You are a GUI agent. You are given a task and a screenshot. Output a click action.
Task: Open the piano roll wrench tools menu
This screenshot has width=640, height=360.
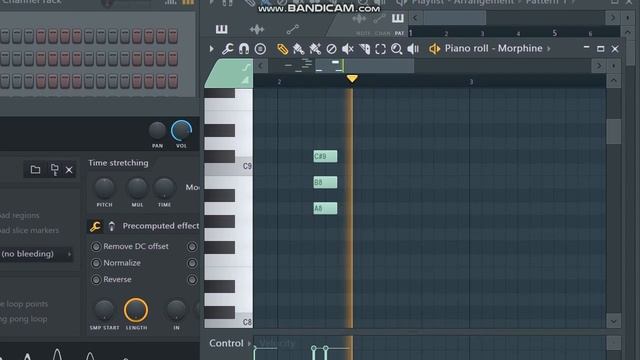tap(227, 49)
